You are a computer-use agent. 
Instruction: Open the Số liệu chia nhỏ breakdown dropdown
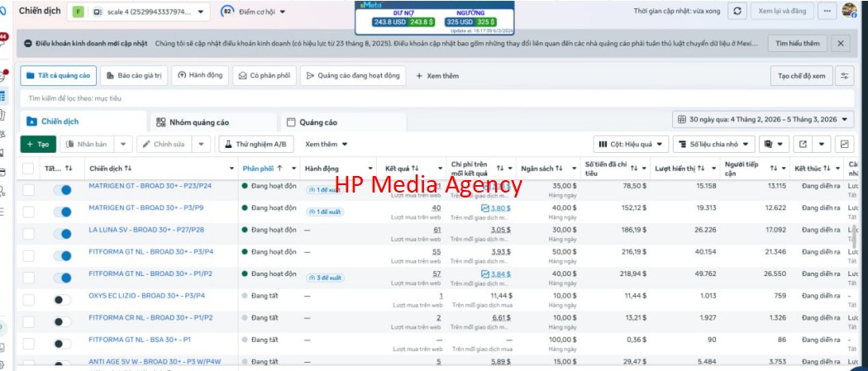click(x=714, y=145)
